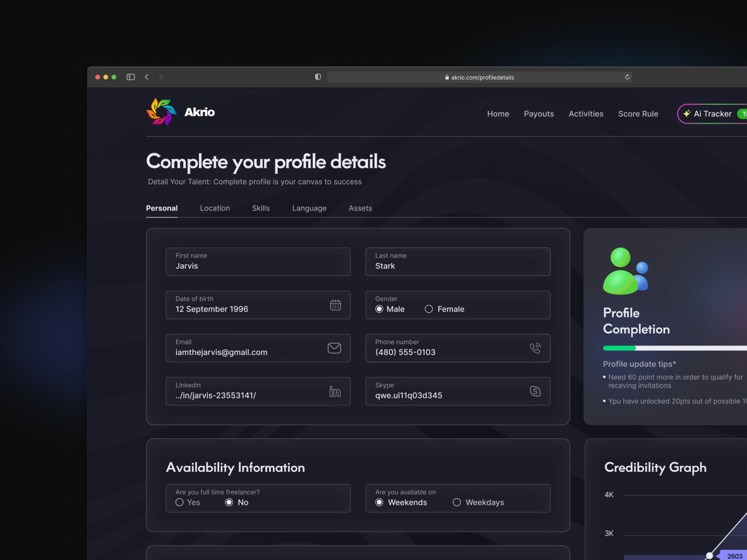Click the phone receiver icon beside phone number
Screen dimensions: 747x560
point(535,348)
